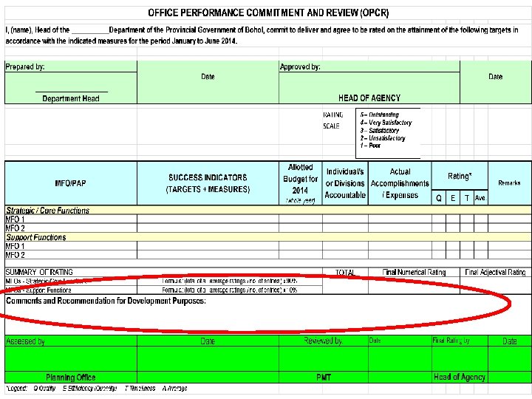Select the 'Prepared by:' cell
The image size is (532, 399).
coord(71,66)
